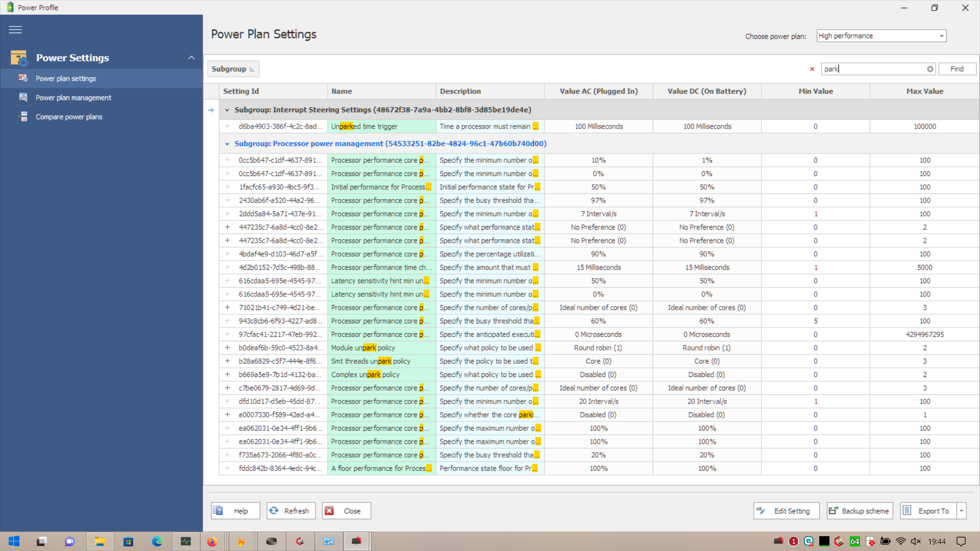
Task: Click the Refresh button
Action: 291,511
